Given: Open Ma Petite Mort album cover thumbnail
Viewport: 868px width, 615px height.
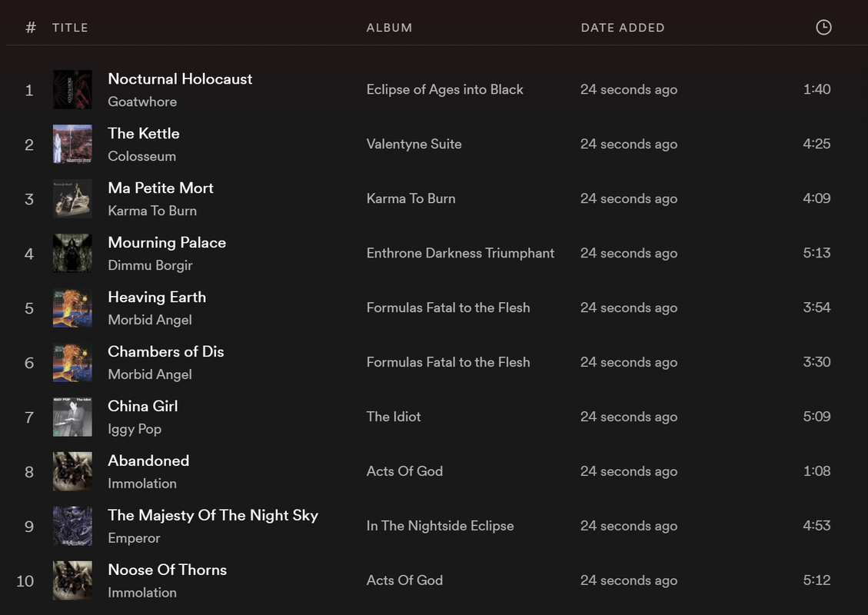Looking at the screenshot, I should tap(72, 198).
